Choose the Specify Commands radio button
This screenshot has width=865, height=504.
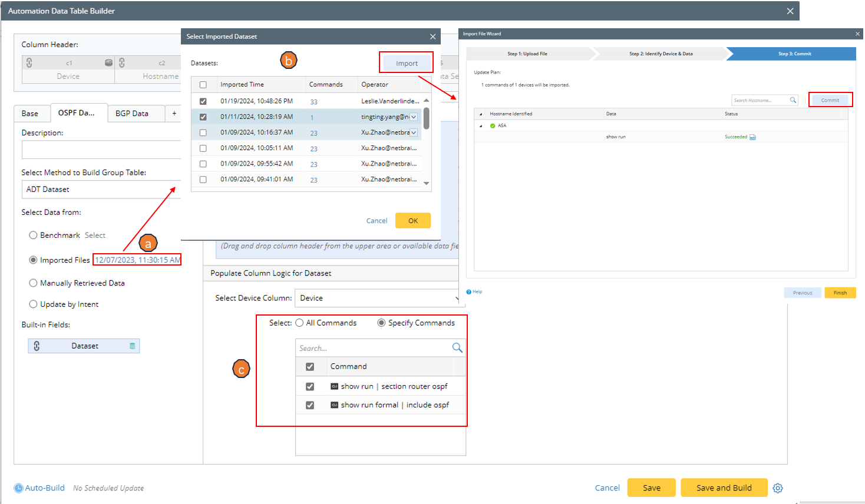(382, 323)
